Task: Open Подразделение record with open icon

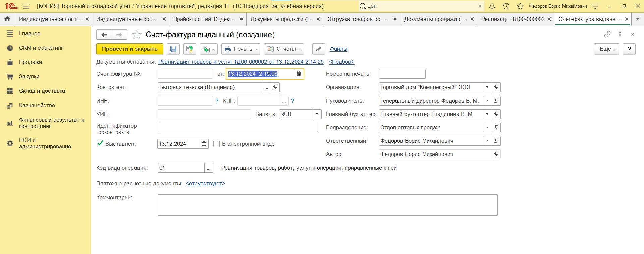Action: point(496,127)
